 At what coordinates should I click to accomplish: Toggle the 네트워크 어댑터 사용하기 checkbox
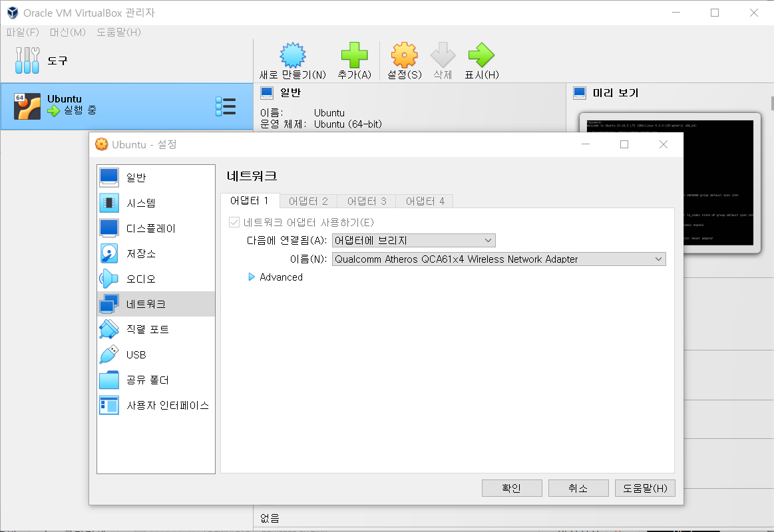point(234,221)
